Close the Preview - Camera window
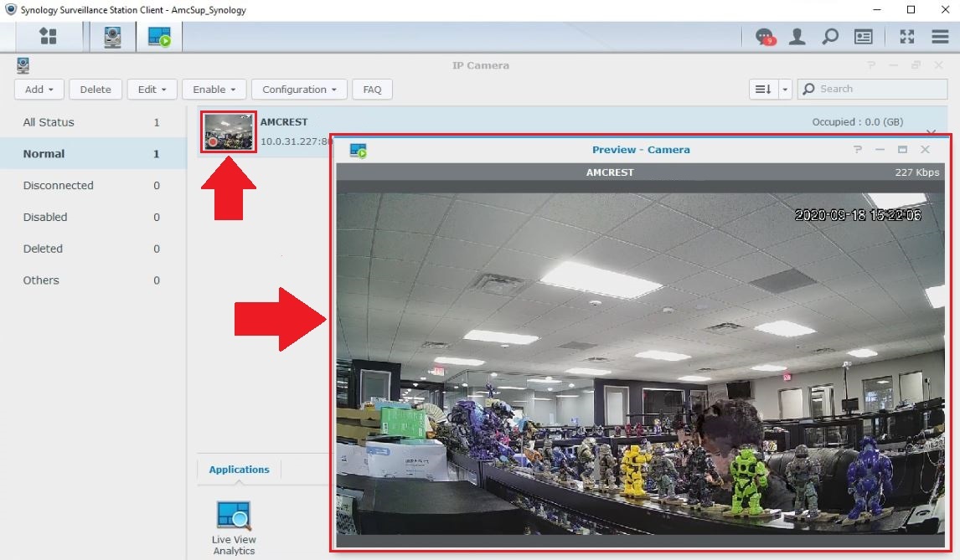The height and width of the screenshot is (560, 960). [x=925, y=149]
